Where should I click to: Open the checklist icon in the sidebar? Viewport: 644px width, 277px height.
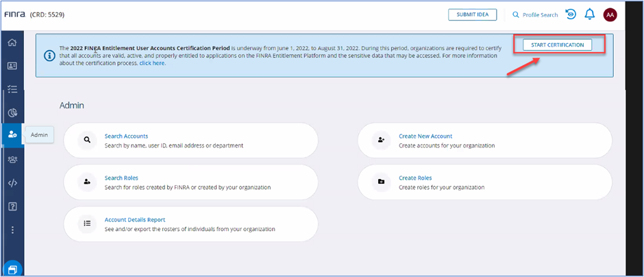tap(12, 89)
